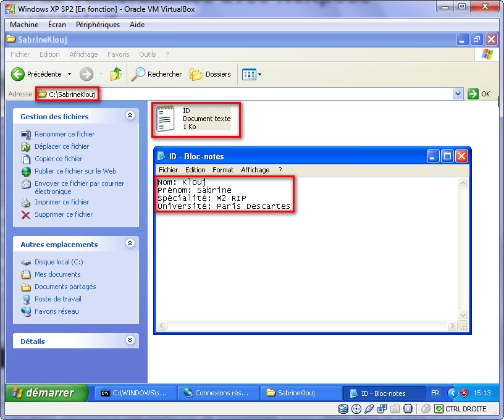Screen dimensions: 504x420
Task: Open VirtualBox Aide menu
Action: click(137, 25)
